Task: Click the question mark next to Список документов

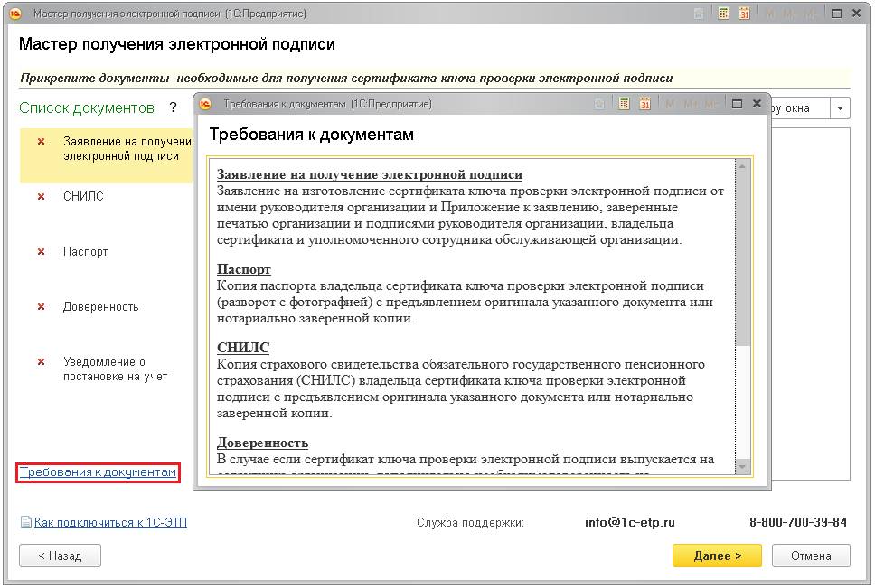Action: [173, 107]
